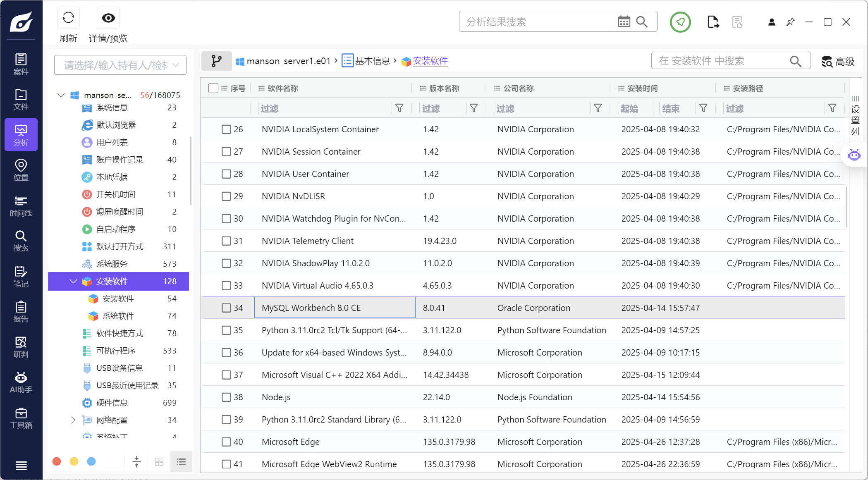This screenshot has width=868, height=480.
Task: Collapse the 安装软件 tree node
Action: pos(73,281)
